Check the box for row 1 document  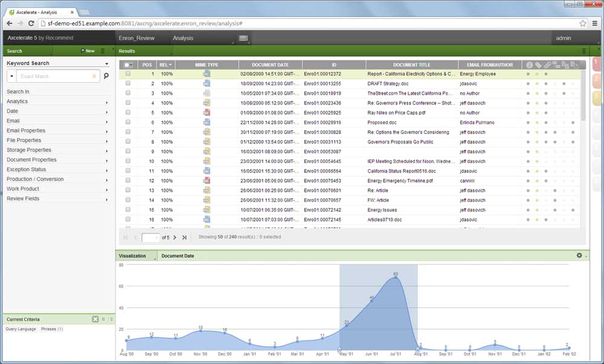(128, 74)
